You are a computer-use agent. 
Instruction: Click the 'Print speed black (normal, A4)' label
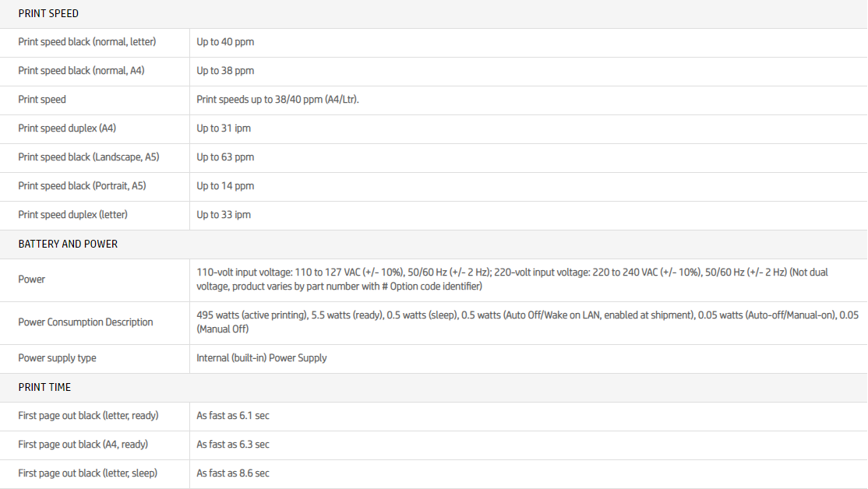[81, 71]
